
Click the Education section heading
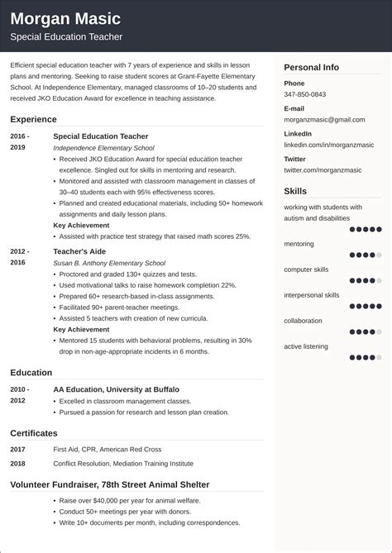point(31,373)
